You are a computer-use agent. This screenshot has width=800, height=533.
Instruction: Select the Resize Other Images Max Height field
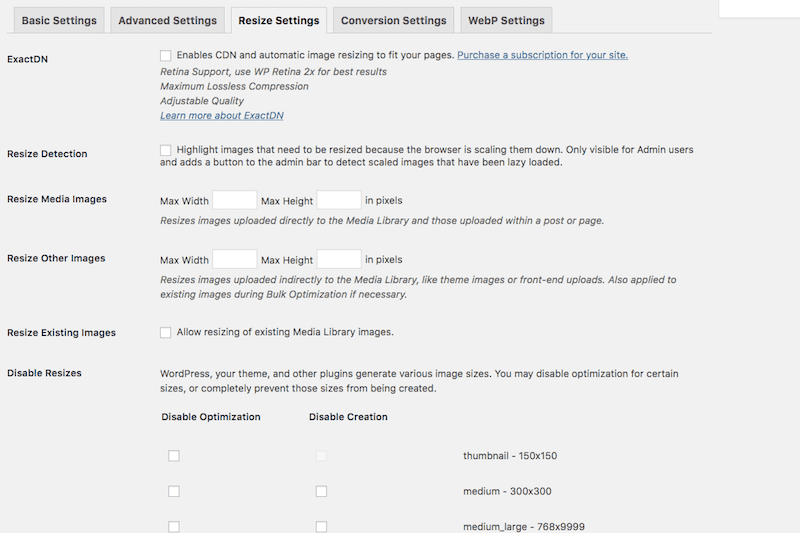click(x=339, y=259)
